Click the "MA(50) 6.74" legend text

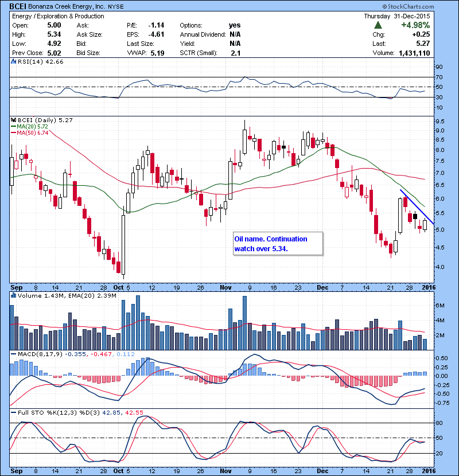32,133
